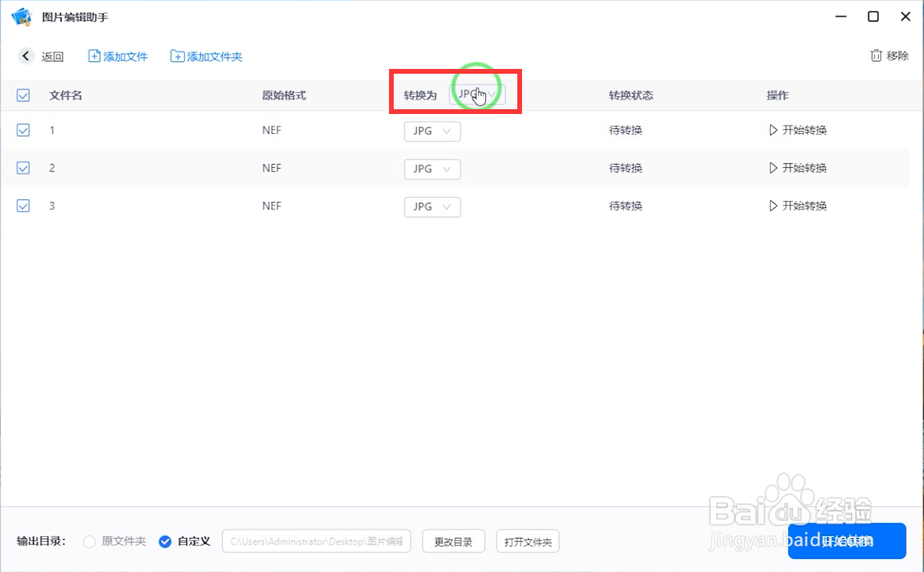Click the 待转换 status of file 2

tap(626, 168)
